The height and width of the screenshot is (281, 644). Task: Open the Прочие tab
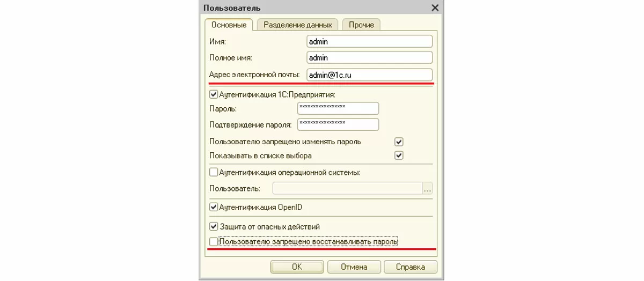click(361, 25)
